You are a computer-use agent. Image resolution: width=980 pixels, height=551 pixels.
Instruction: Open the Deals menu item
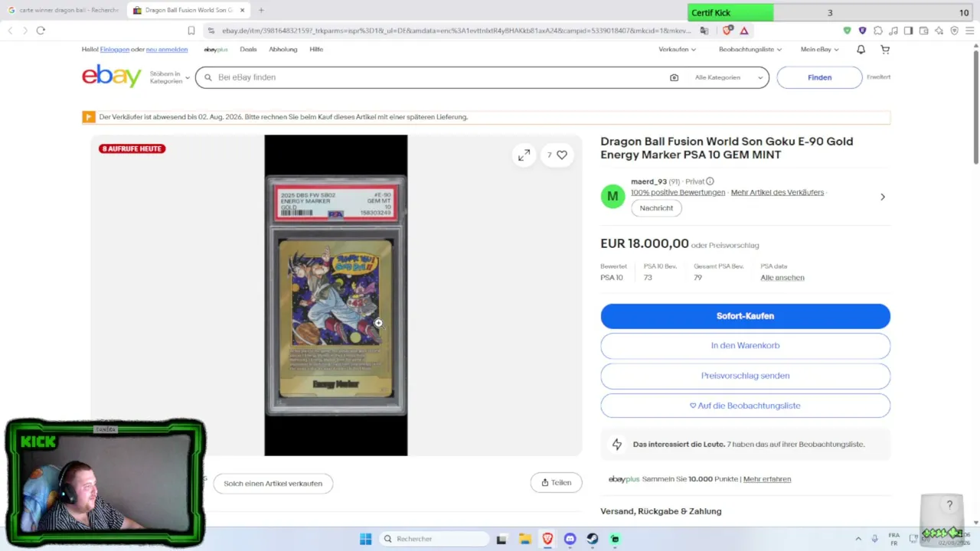click(x=248, y=49)
